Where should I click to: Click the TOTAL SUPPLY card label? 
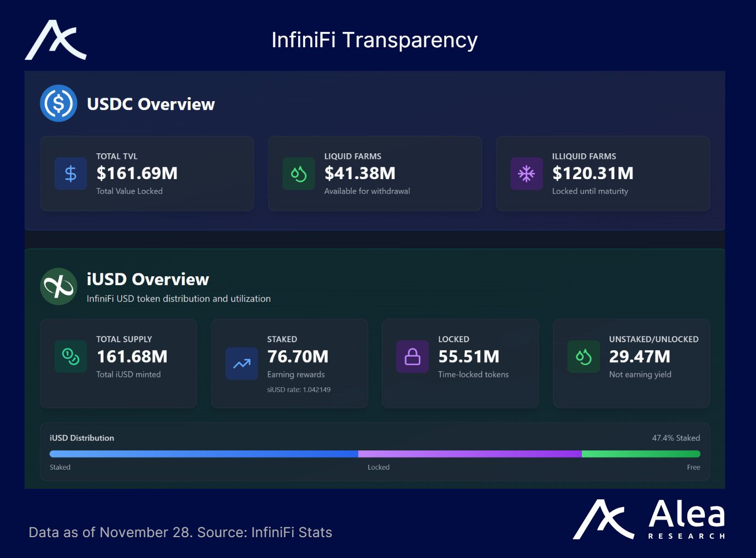(124, 339)
